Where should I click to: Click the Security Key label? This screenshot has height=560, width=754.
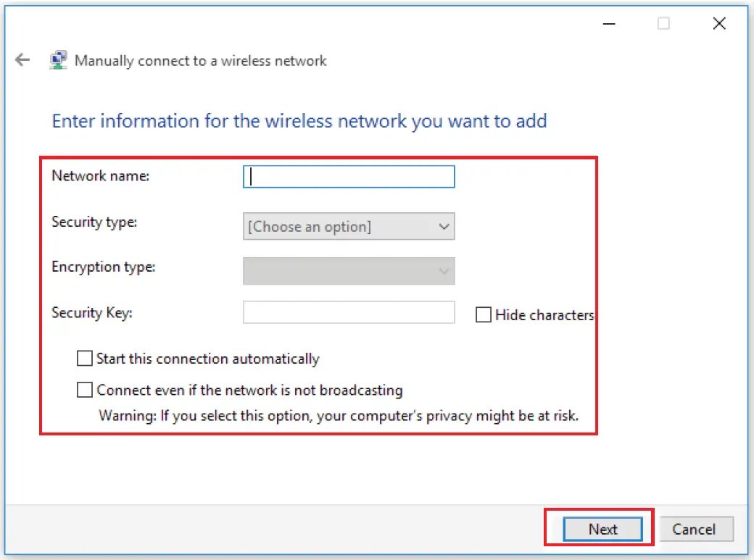[x=93, y=312]
